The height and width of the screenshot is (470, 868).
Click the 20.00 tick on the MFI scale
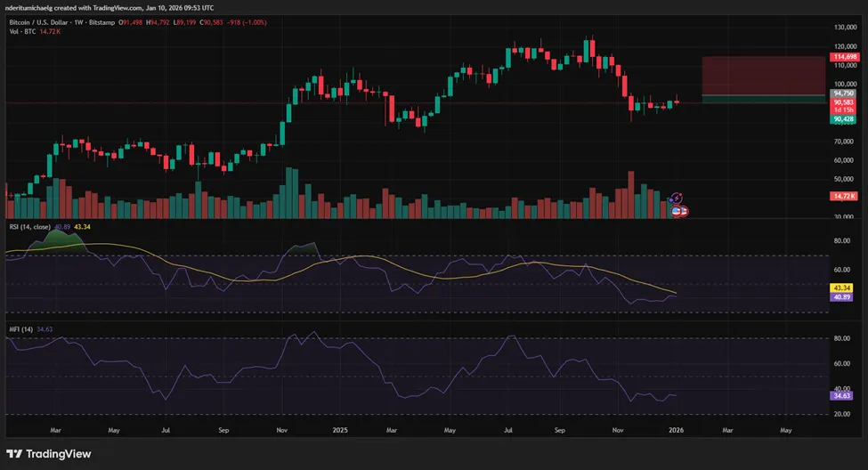tap(842, 414)
